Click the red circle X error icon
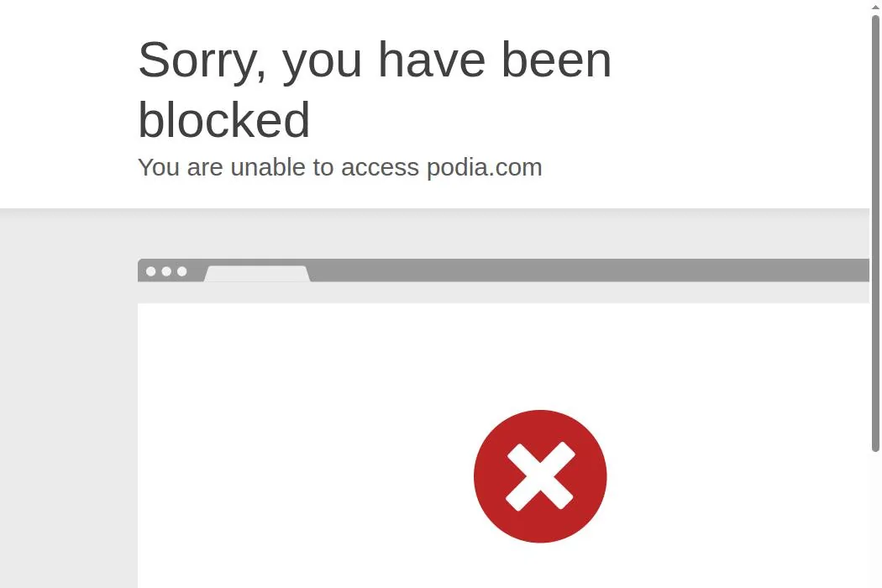Screen dimensions: 882x588 (540, 476)
